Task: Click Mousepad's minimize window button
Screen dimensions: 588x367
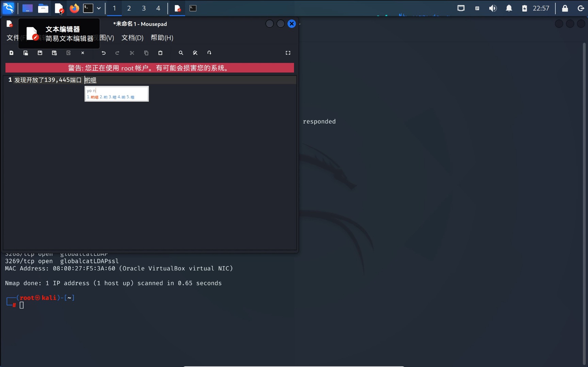Action: point(269,24)
